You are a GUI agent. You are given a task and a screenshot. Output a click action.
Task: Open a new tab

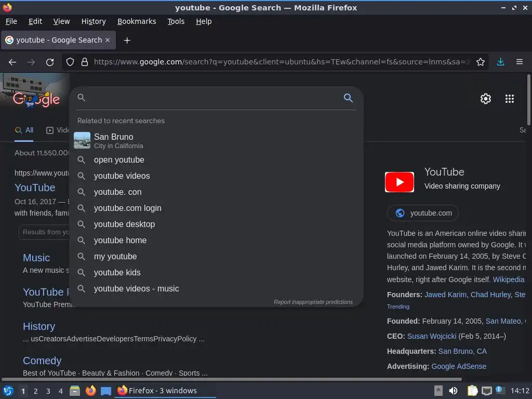(127, 41)
